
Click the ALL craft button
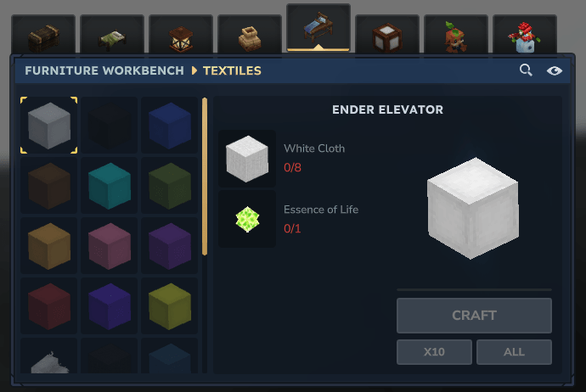click(514, 351)
